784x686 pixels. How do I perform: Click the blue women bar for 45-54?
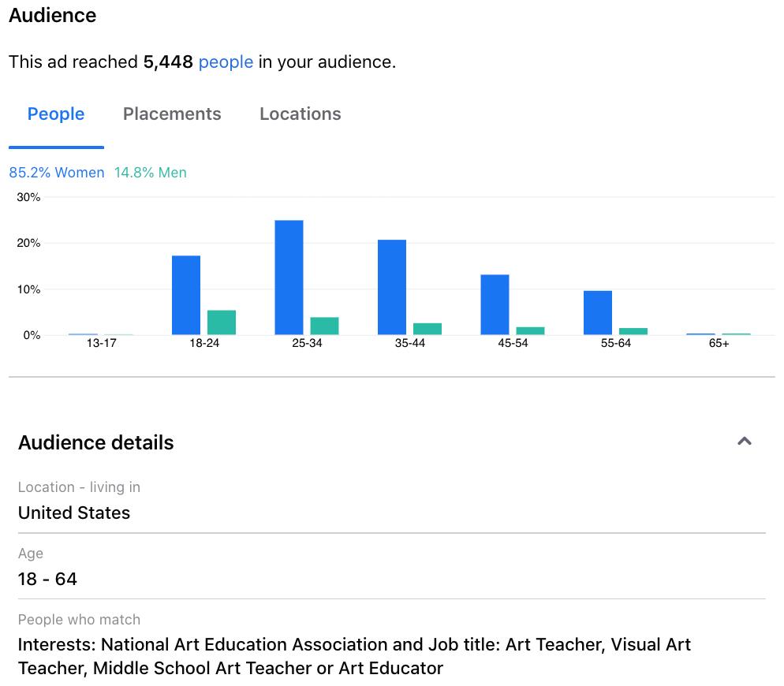(495, 304)
